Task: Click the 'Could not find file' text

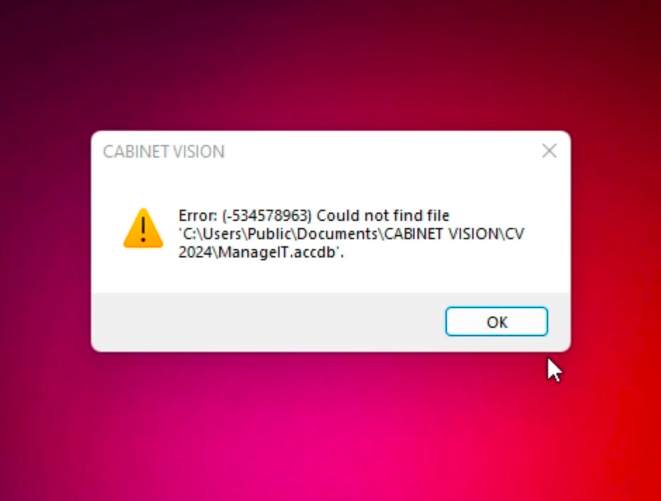Action: click(383, 215)
